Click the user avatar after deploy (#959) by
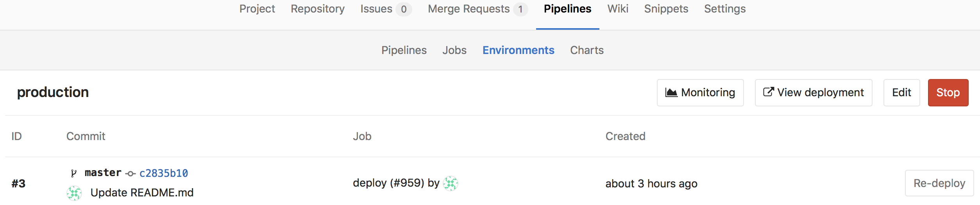 [x=451, y=183]
